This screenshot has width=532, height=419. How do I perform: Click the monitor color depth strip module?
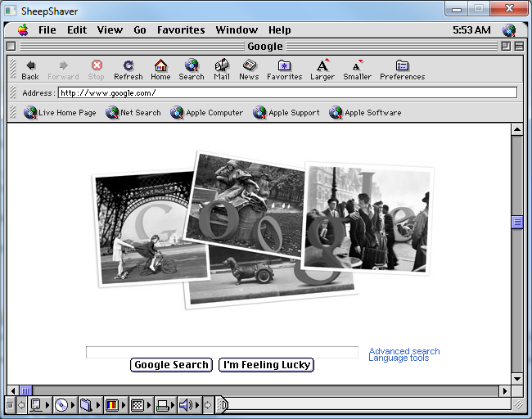click(x=112, y=405)
